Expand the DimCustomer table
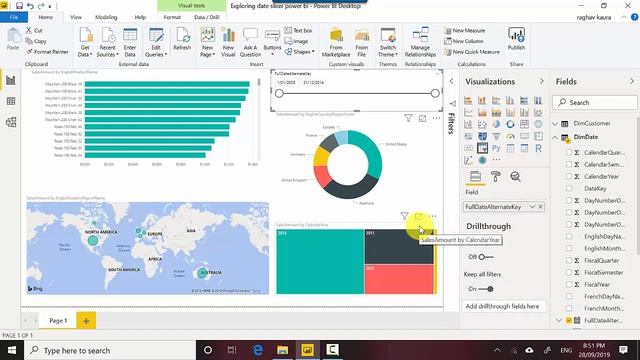Screen dimensions: 640x360 (x=555, y=123)
